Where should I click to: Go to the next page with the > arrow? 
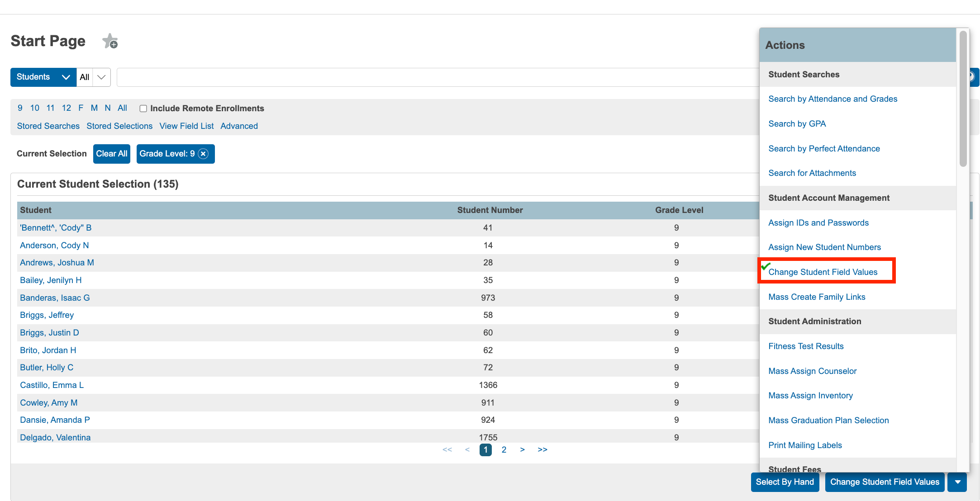point(523,449)
